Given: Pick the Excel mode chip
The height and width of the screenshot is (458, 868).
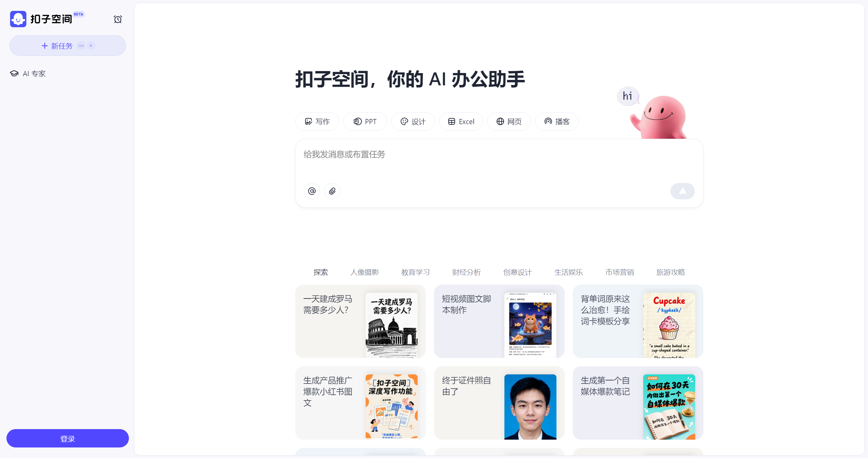Looking at the screenshot, I should click(x=461, y=121).
